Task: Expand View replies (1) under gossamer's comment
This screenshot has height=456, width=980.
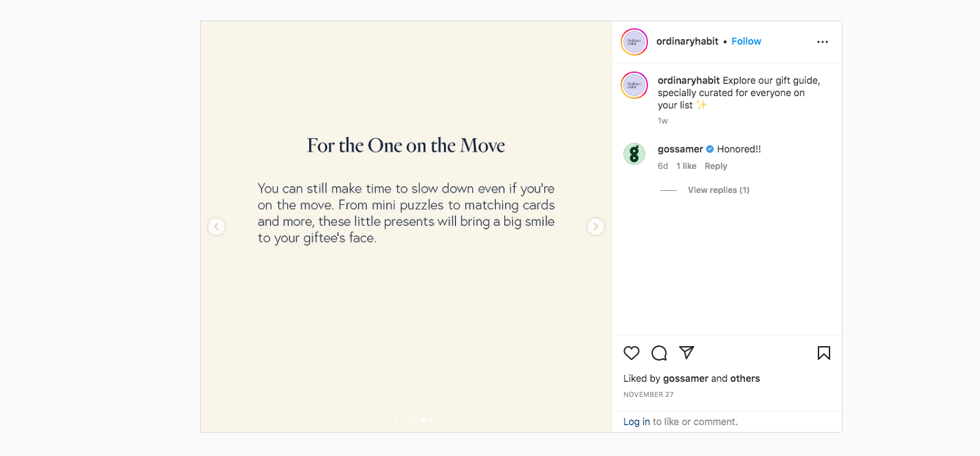Action: click(718, 190)
